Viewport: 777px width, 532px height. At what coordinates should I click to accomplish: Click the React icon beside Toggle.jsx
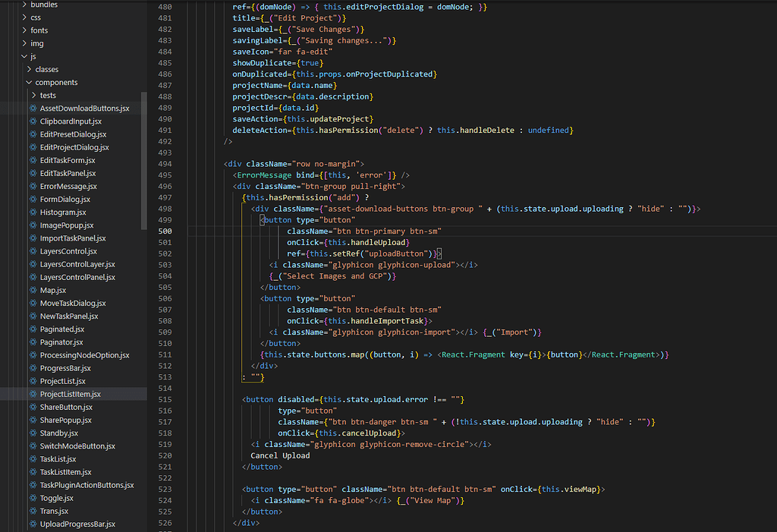33,498
